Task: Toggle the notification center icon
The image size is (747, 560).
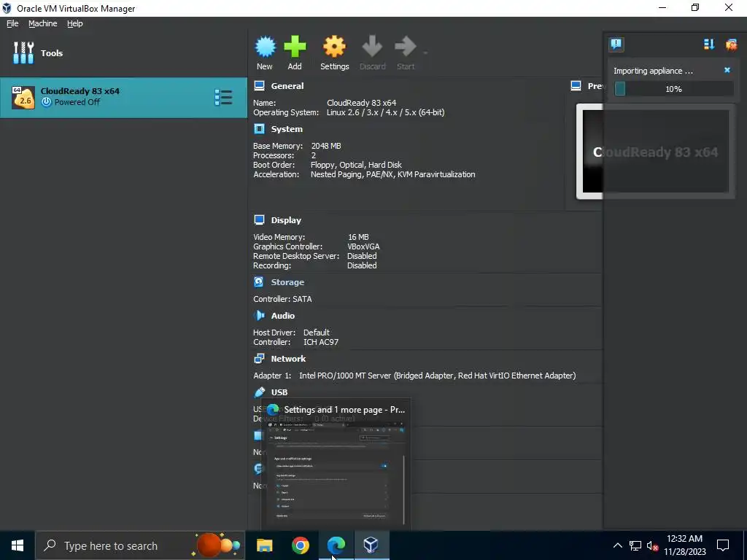Action: coord(616,44)
